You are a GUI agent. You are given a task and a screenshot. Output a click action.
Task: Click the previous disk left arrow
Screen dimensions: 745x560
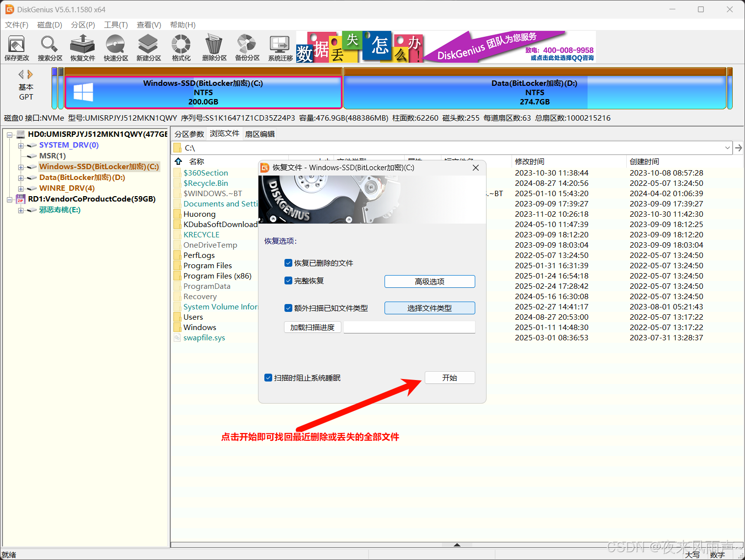pos(21,74)
